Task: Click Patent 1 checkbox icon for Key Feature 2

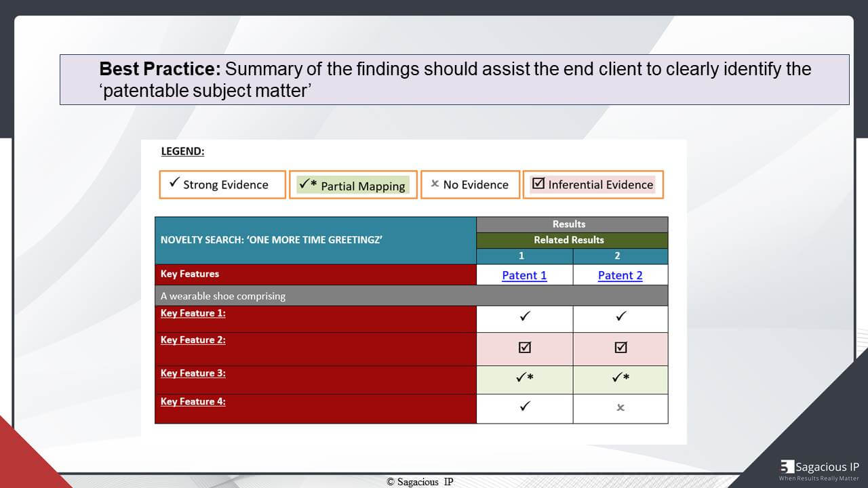Action: tap(524, 348)
